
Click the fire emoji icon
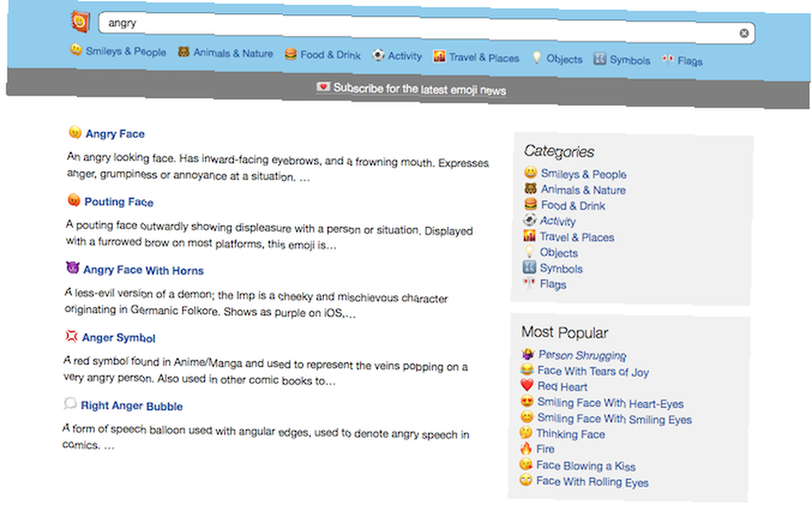click(x=525, y=448)
